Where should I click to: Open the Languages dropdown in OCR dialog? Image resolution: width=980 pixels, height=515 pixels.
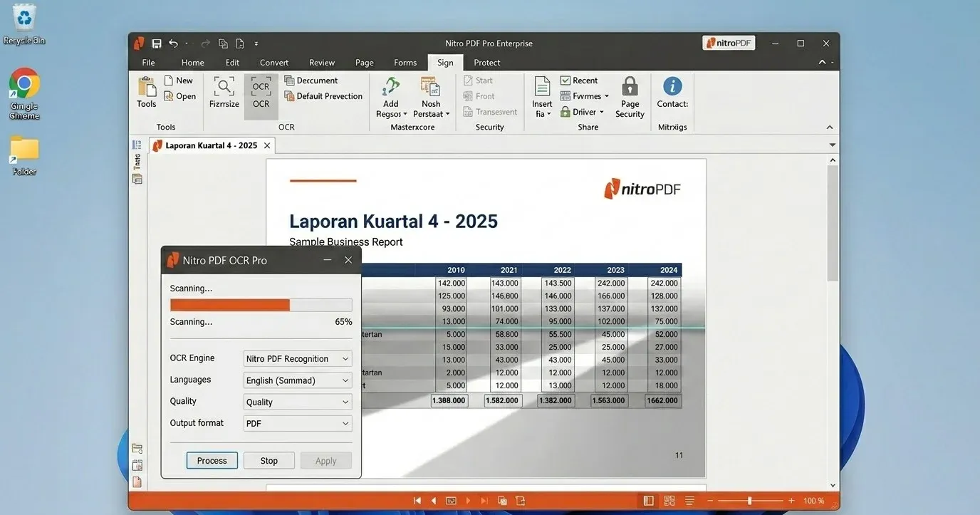[x=298, y=380]
